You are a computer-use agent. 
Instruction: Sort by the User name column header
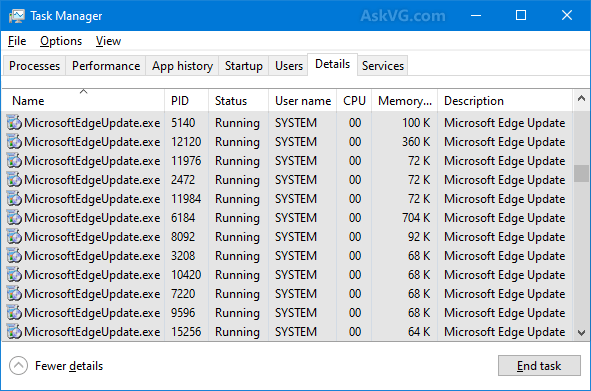pos(303,100)
